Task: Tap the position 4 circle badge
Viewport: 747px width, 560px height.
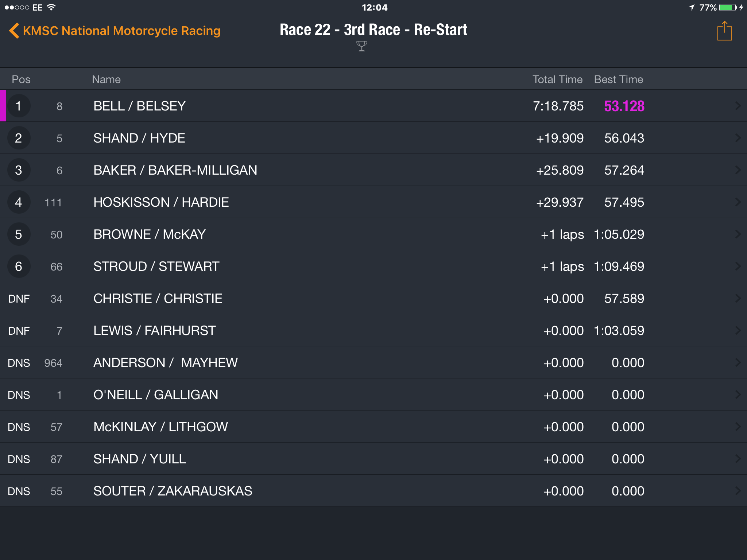Action: pos(19,202)
